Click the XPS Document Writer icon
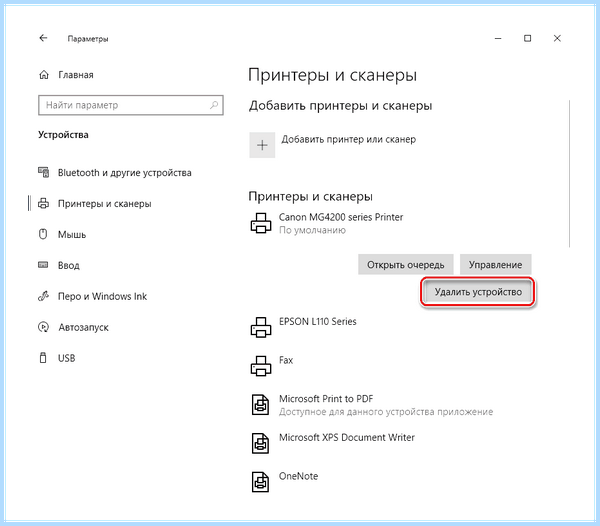Viewport: 600px width, 526px height. [261, 443]
